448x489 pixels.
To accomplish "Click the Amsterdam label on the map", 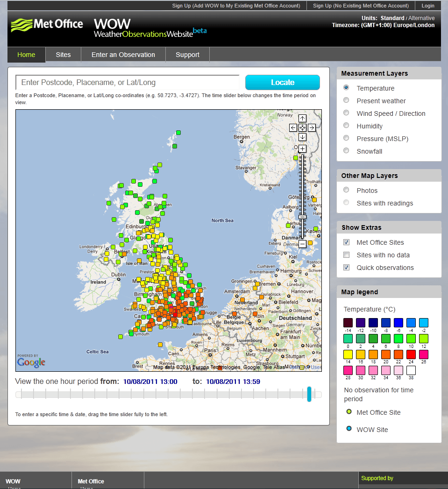I will [237, 291].
